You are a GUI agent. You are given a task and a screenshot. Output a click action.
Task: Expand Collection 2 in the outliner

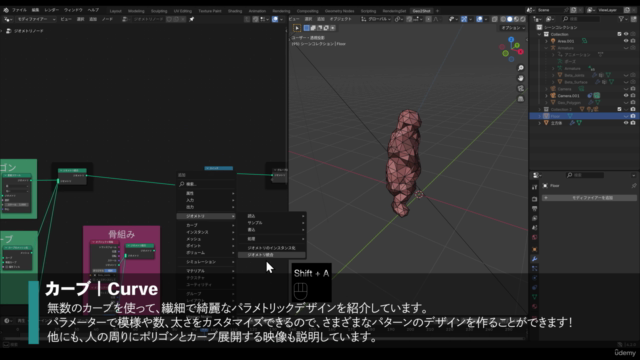[x=540, y=109]
